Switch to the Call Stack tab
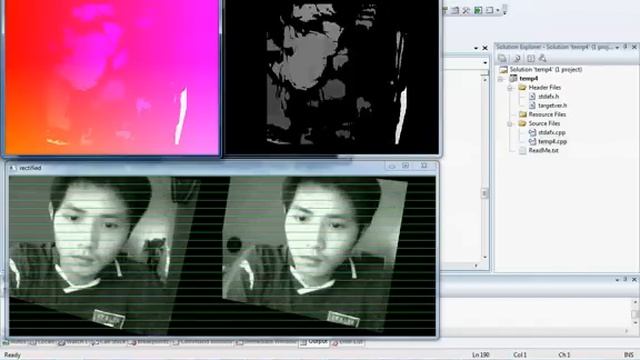Viewport: 640px width, 360px height. coord(109,342)
